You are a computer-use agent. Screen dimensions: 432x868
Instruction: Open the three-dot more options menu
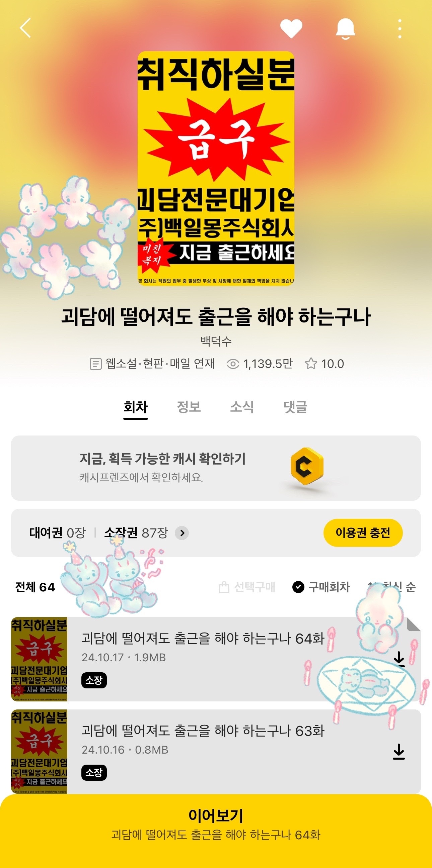(x=400, y=29)
